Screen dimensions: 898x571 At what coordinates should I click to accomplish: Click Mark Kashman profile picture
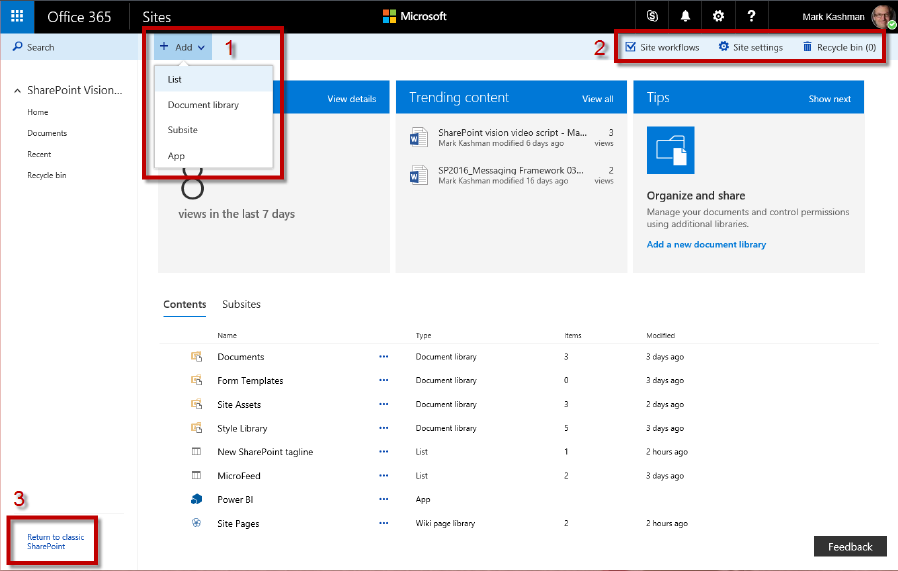883,17
